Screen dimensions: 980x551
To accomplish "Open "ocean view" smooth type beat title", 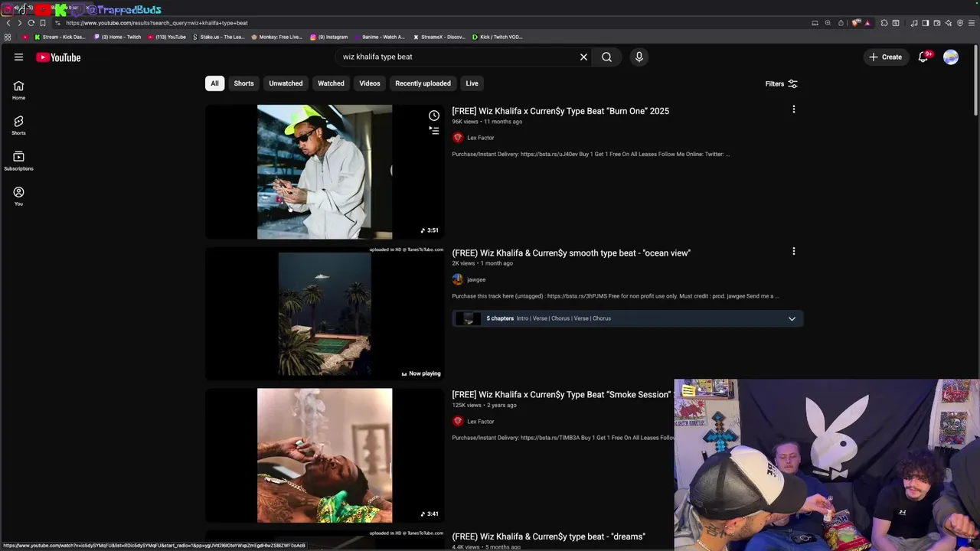I will [571, 253].
